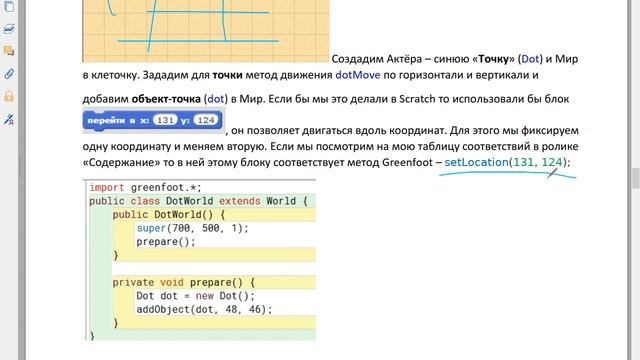Screen dimensions: 640x360
Task: Open the Layers panel
Action: 9,28
